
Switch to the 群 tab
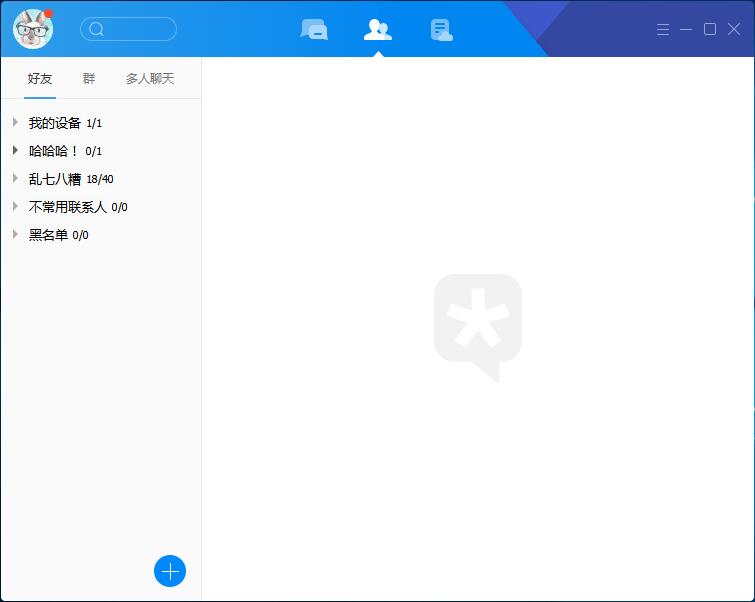(89, 78)
